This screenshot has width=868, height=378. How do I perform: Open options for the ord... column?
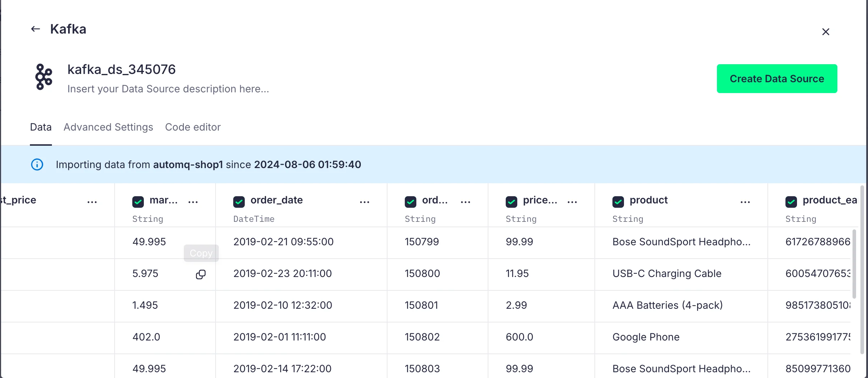coord(465,202)
